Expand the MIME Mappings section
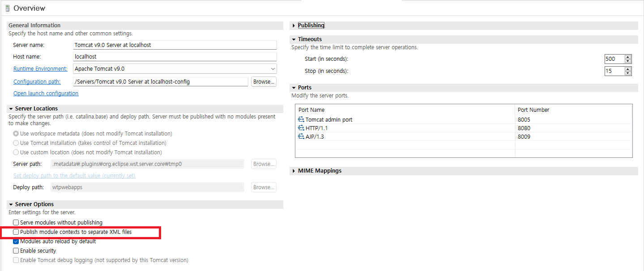The image size is (644, 271). point(294,171)
